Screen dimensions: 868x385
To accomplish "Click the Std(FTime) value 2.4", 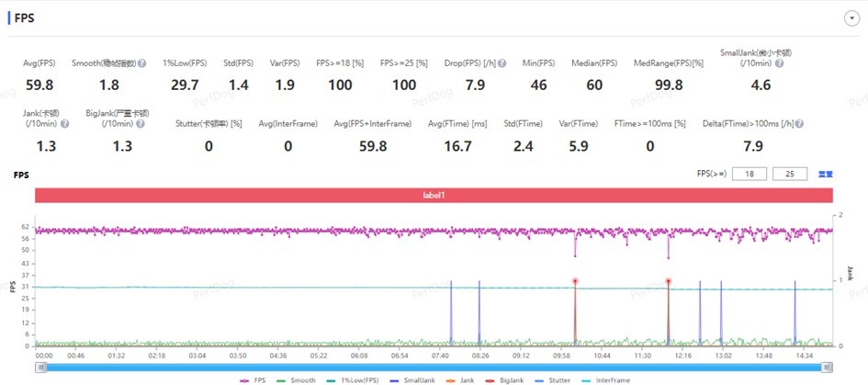I will pos(524,146).
